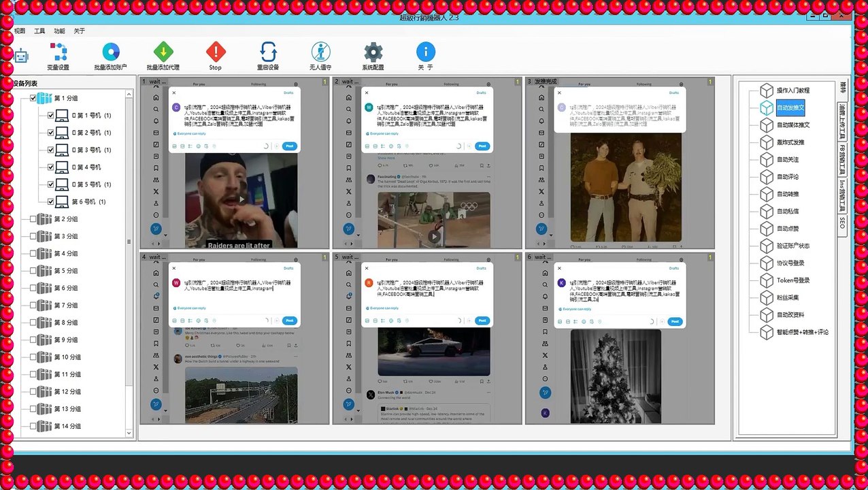Click cube icon next to 轰炸式发推

pyautogui.click(x=767, y=142)
